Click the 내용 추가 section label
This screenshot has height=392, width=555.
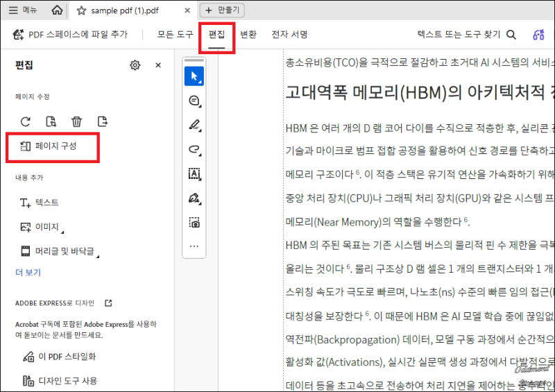[29, 178]
